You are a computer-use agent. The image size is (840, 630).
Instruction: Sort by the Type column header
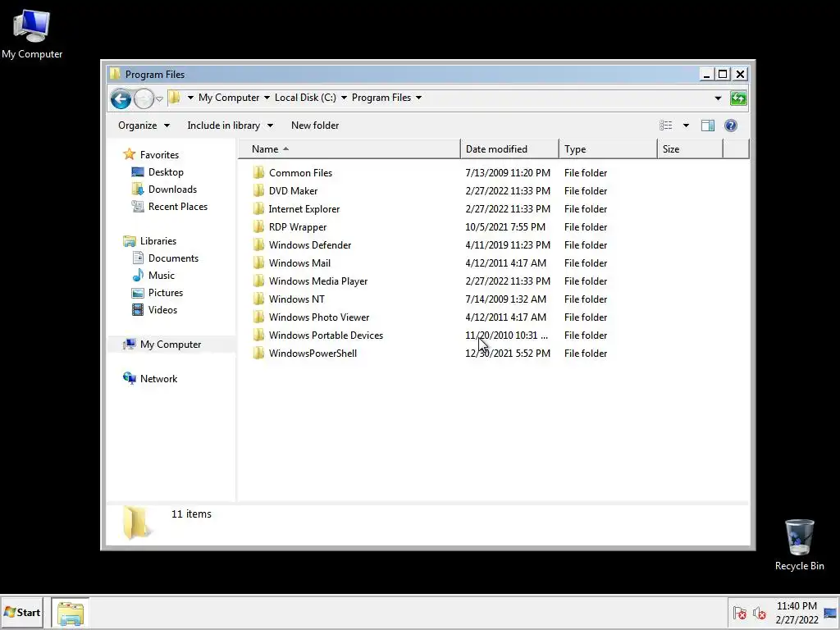(x=608, y=149)
